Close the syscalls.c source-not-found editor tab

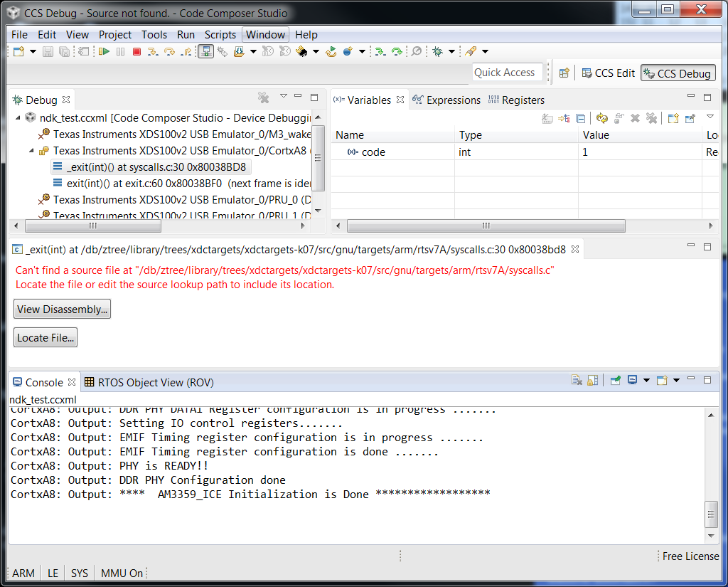[574, 250]
